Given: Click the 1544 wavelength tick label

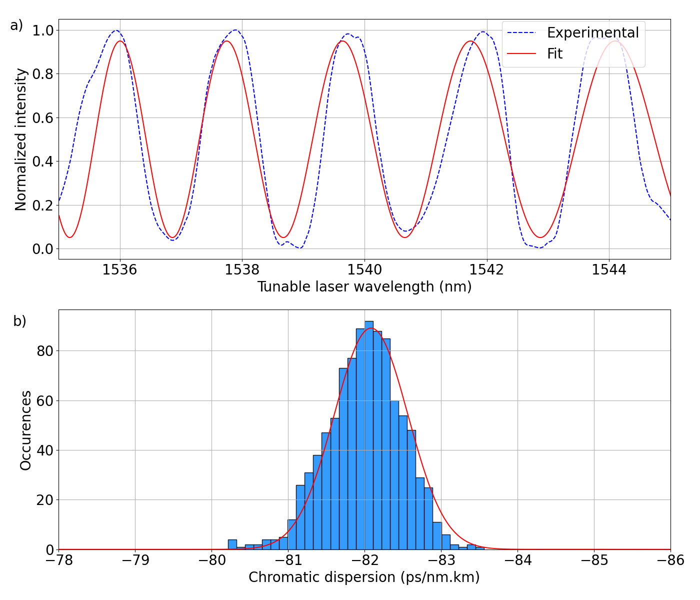Looking at the screenshot, I should pos(609,269).
